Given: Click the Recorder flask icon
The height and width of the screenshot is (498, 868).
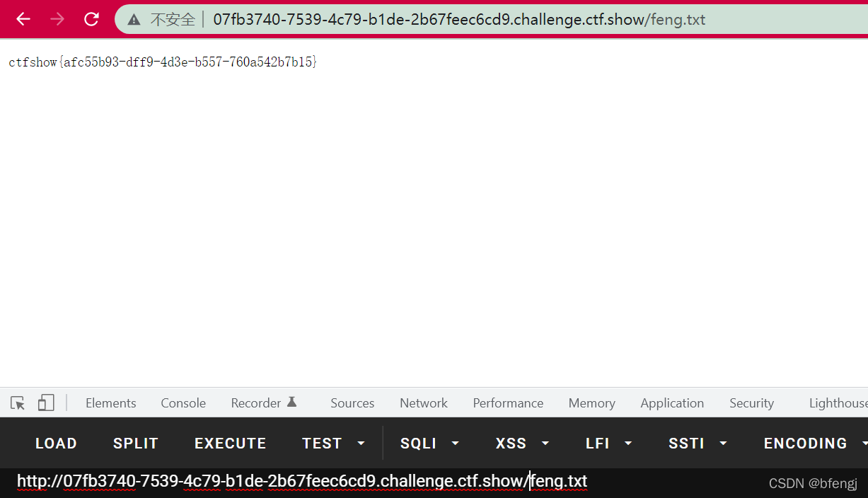Looking at the screenshot, I should point(291,402).
